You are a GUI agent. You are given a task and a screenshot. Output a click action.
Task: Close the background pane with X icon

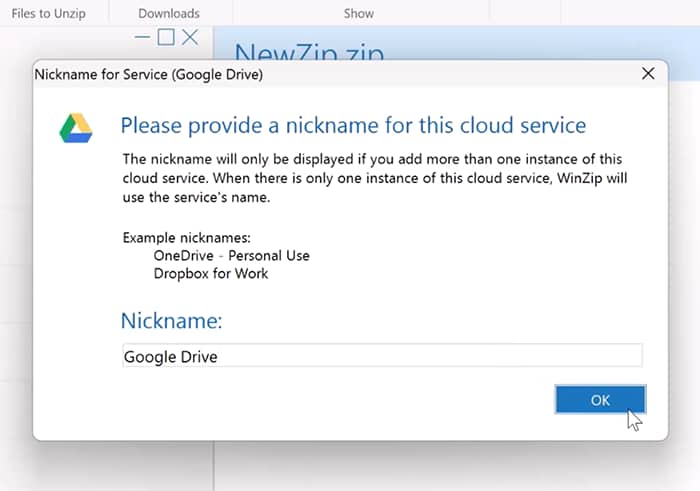point(190,38)
